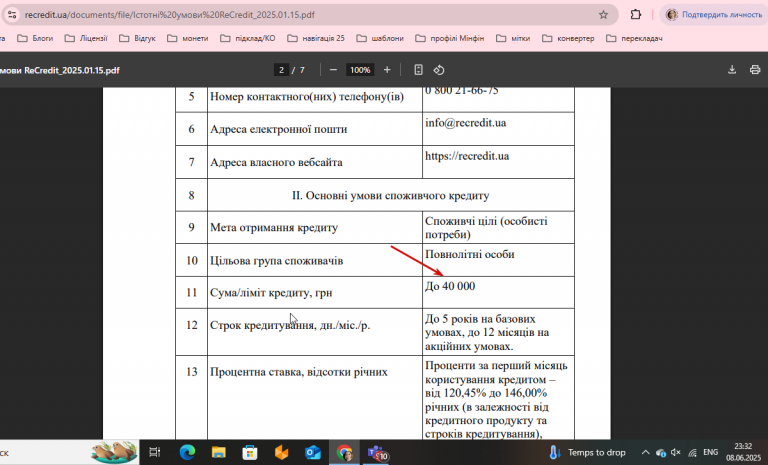
Task: Open the Ліцензії bookmarks folder
Action: [86, 38]
